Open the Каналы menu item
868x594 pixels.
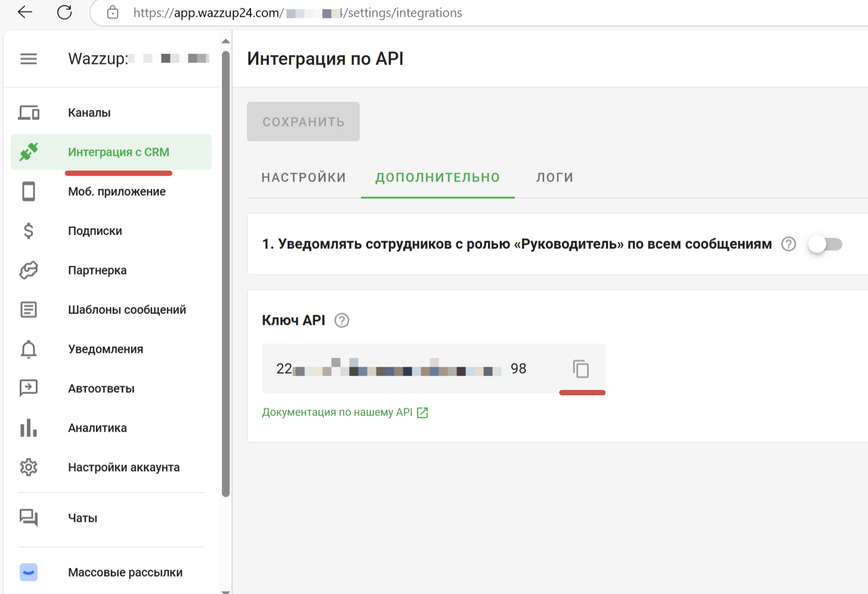[x=111, y=112]
